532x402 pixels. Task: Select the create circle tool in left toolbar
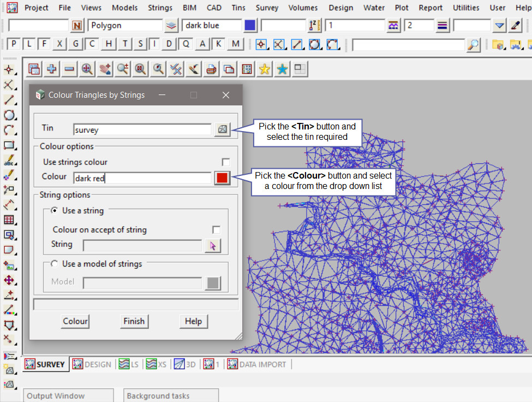pos(9,115)
